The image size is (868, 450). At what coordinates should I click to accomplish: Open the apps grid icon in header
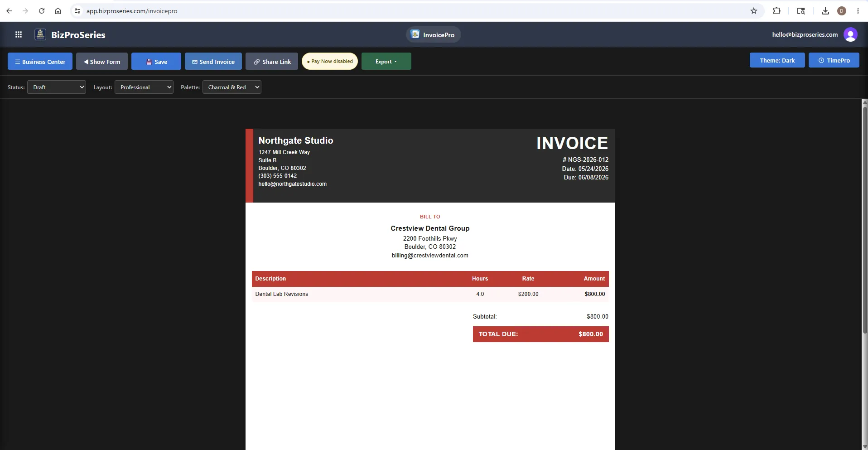[19, 34]
